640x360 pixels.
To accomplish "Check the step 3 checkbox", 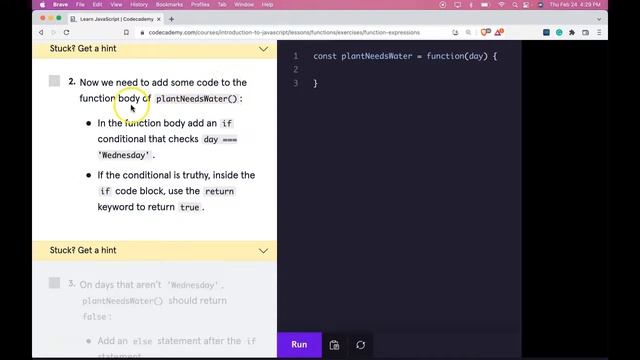I will (54, 283).
